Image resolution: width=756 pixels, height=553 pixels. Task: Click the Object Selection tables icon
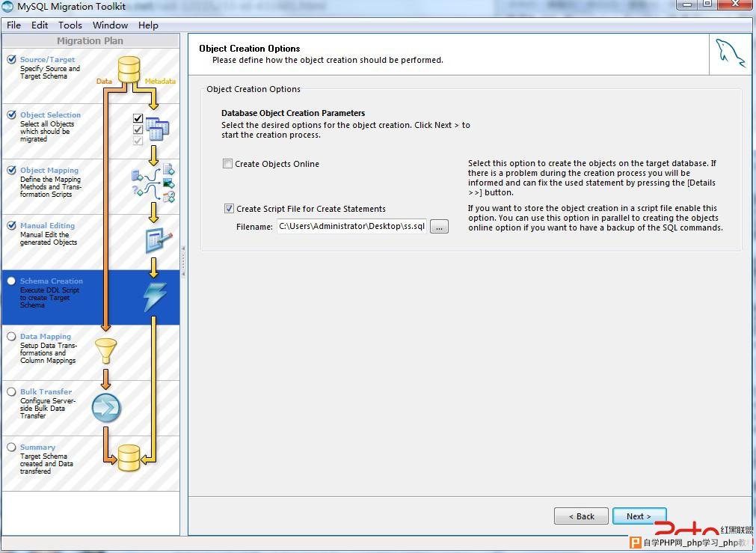157,129
